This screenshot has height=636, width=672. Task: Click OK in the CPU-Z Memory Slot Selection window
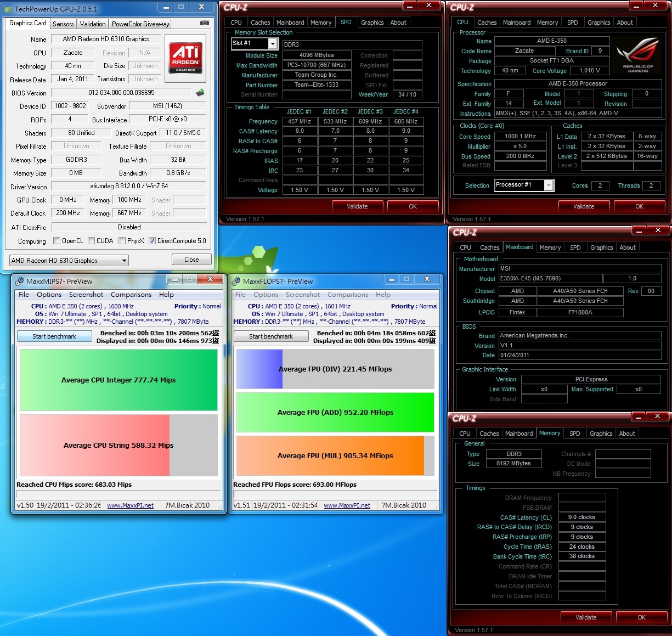(x=413, y=206)
